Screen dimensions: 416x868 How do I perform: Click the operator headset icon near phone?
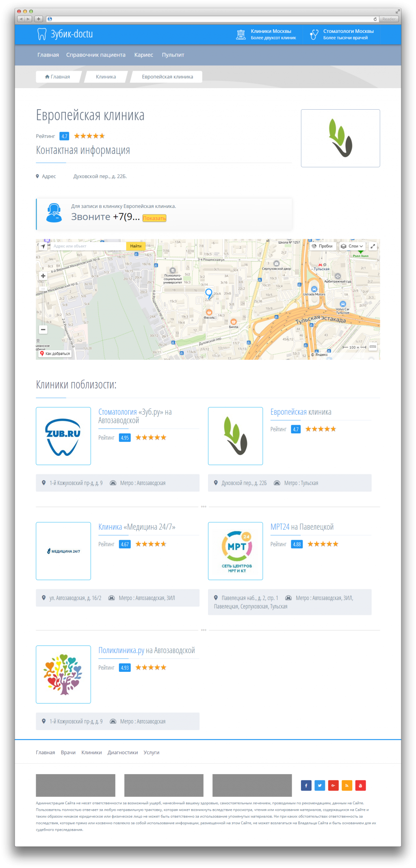pos(54,213)
